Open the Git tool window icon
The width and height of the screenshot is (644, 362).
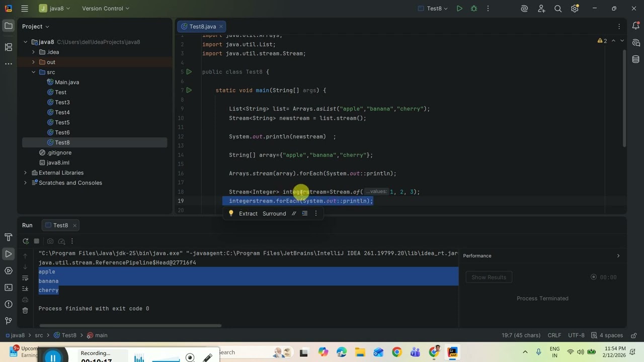pos(8,321)
